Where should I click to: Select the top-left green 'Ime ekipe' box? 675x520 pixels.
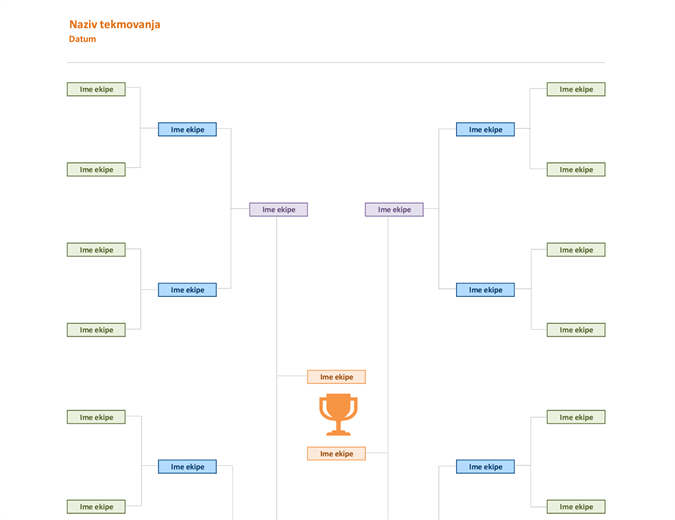pyautogui.click(x=96, y=89)
